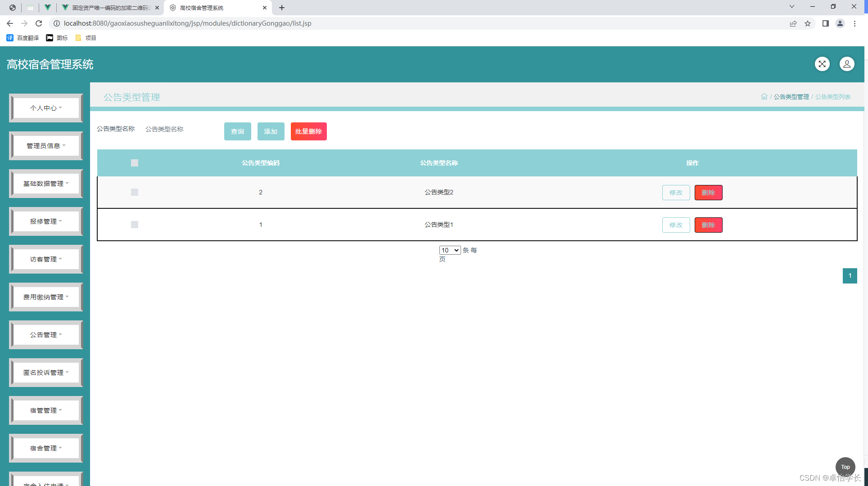868x486 pixels.
Task: Click page number 1 in pagination
Action: 850,276
